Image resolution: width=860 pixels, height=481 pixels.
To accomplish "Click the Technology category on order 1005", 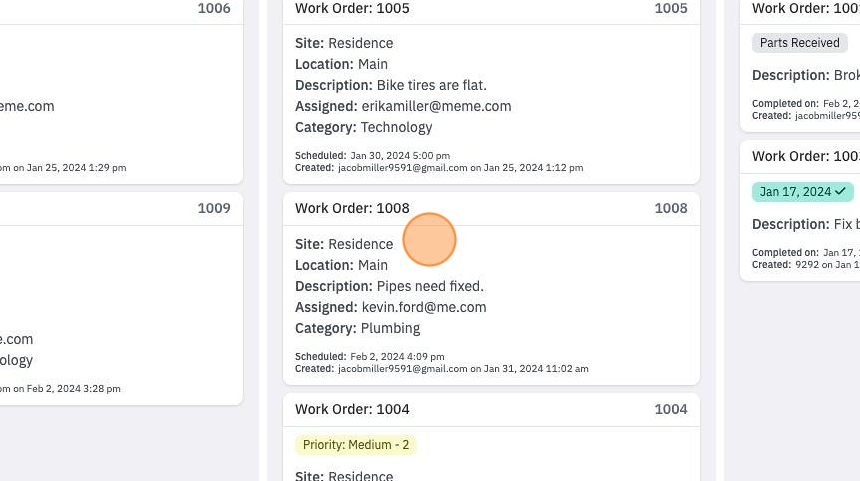I will point(397,127).
